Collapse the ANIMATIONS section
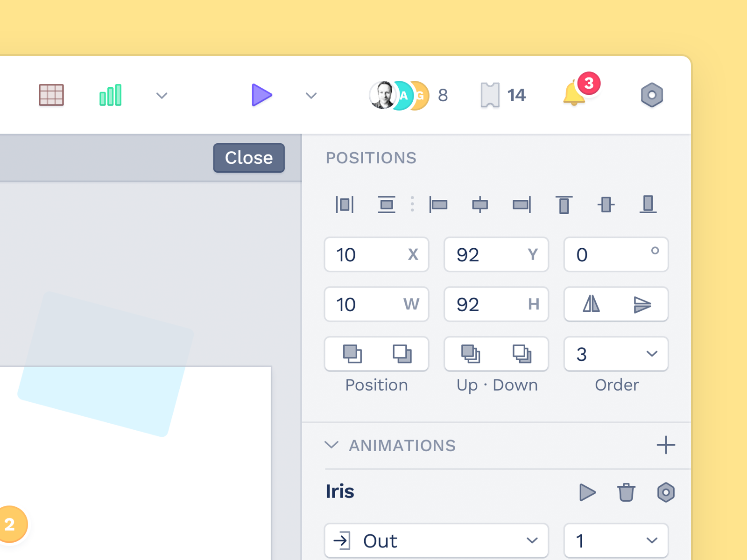Image resolution: width=747 pixels, height=560 pixels. click(x=331, y=445)
